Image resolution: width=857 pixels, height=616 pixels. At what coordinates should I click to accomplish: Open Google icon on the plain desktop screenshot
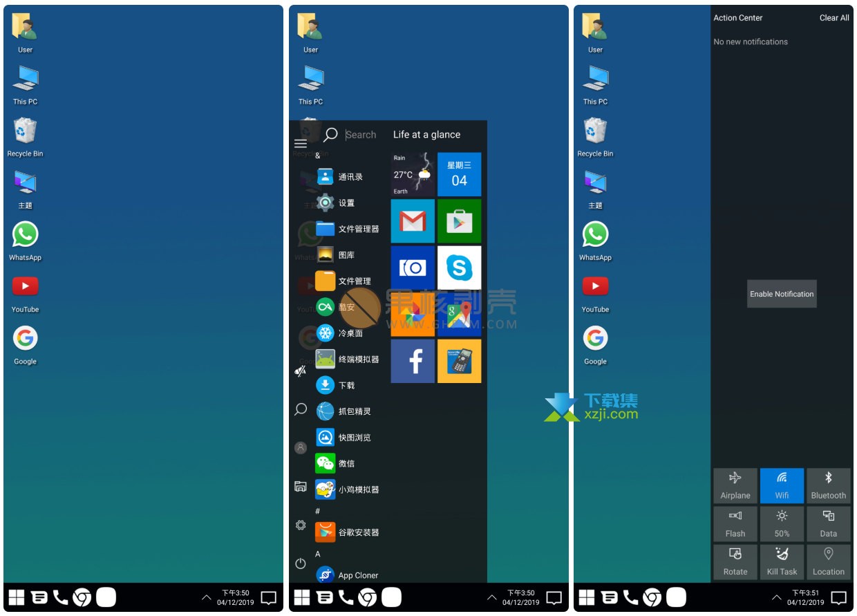25,344
